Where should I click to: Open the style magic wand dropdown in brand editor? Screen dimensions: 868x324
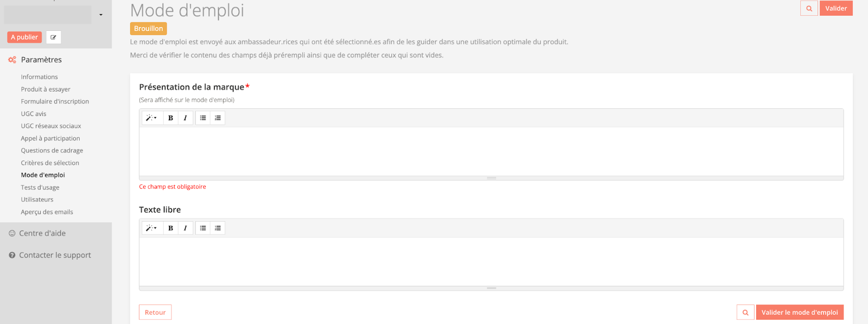pos(151,118)
